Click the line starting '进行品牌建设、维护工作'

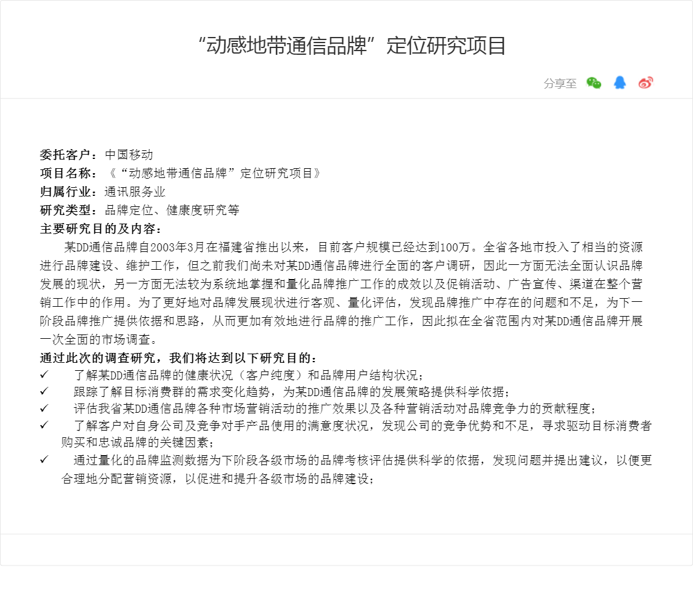tap(341, 265)
